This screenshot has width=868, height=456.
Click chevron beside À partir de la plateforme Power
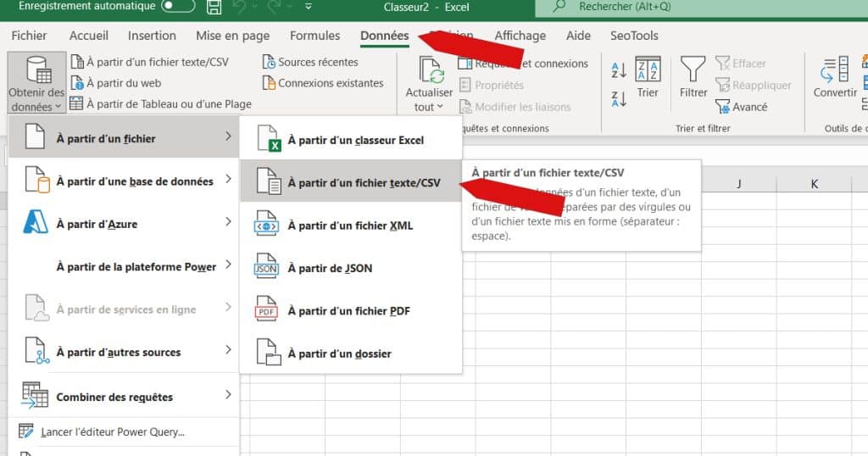point(228,264)
